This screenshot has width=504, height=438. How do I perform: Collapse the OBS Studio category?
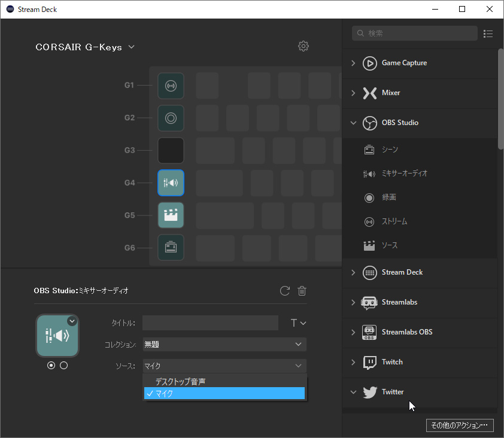(x=353, y=123)
